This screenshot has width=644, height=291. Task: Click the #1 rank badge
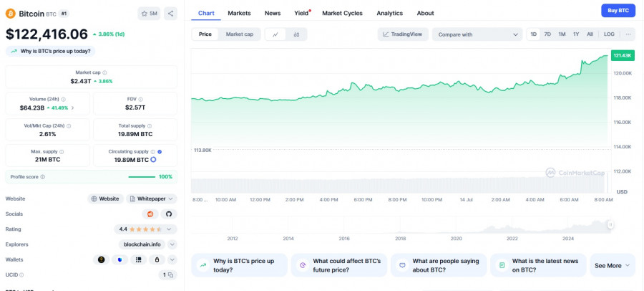(64, 14)
